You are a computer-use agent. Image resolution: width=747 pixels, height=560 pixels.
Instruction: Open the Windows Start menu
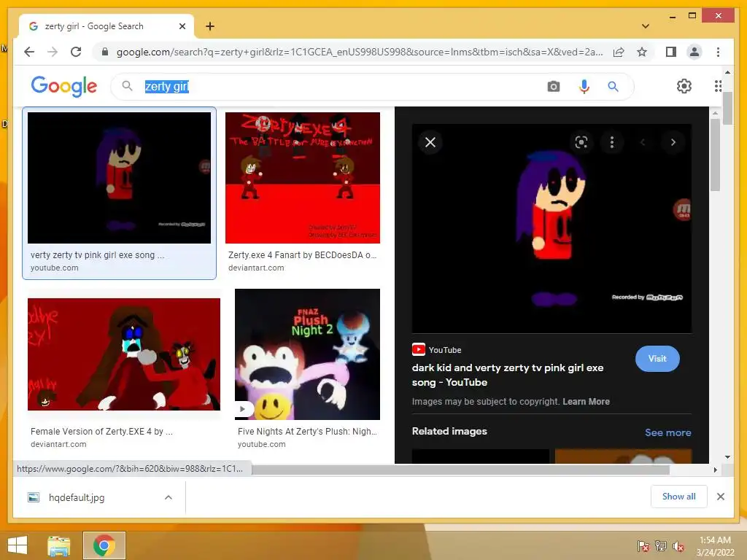coord(18,545)
